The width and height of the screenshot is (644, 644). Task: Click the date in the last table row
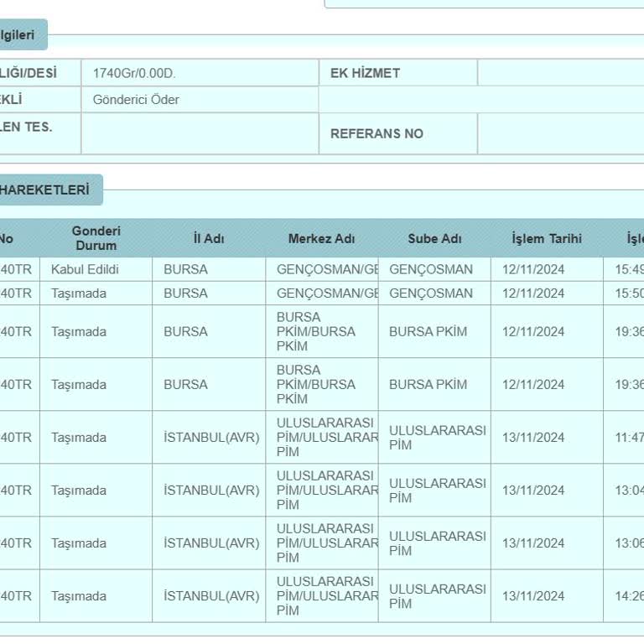click(x=533, y=596)
